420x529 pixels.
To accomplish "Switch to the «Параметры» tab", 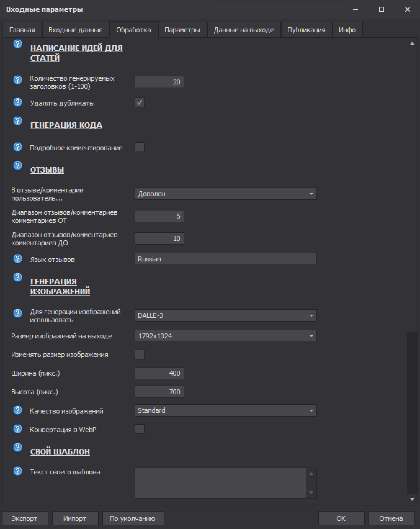I will click(x=182, y=30).
